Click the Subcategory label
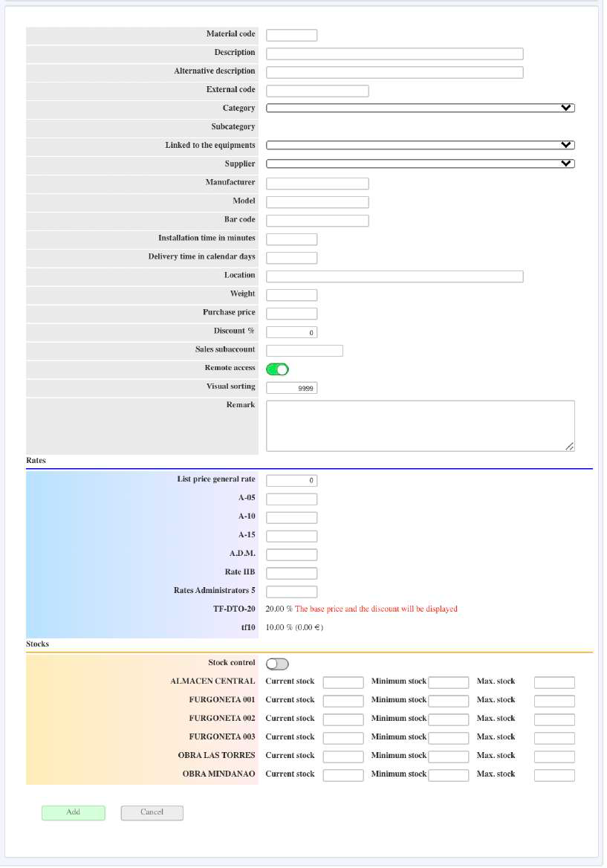Viewport: 607px width, 868px height. click(233, 127)
